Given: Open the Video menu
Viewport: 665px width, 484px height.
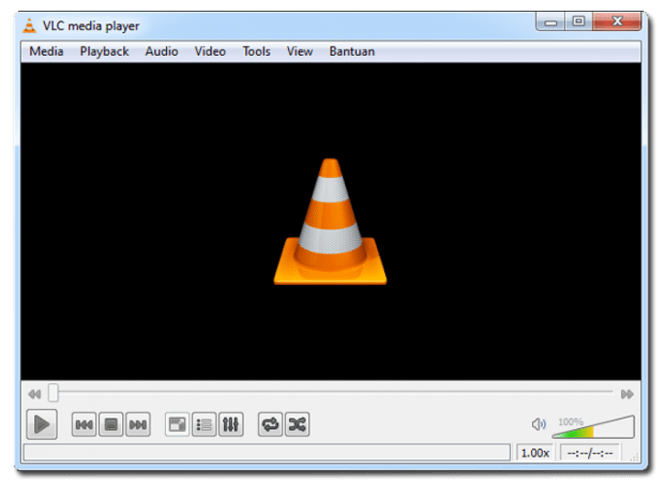Looking at the screenshot, I should click(x=210, y=51).
